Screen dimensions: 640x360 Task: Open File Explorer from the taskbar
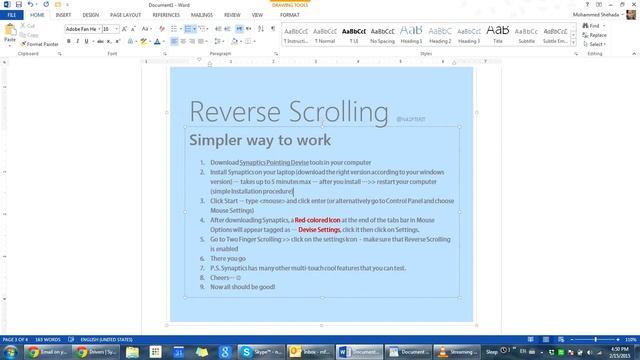[x=132, y=352]
